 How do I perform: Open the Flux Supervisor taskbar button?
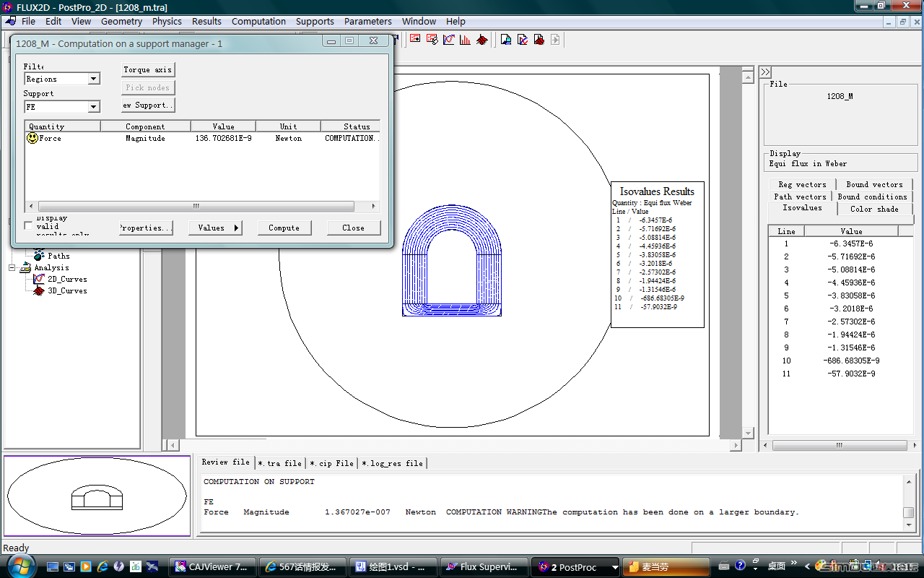click(x=485, y=567)
